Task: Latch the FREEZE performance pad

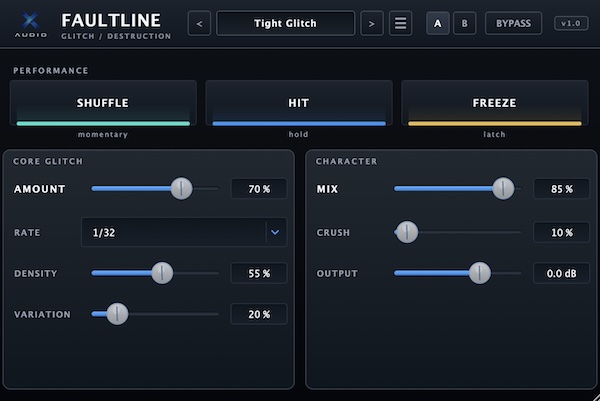Action: pyautogui.click(x=495, y=103)
